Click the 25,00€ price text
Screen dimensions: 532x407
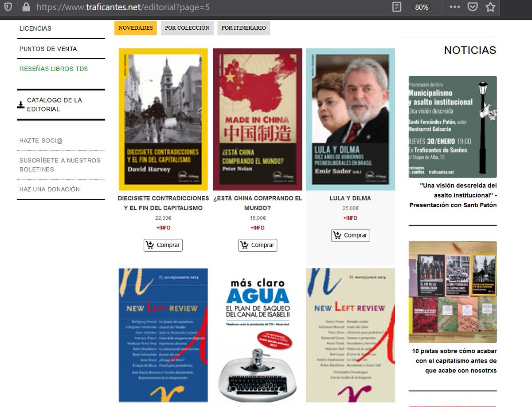pos(350,208)
